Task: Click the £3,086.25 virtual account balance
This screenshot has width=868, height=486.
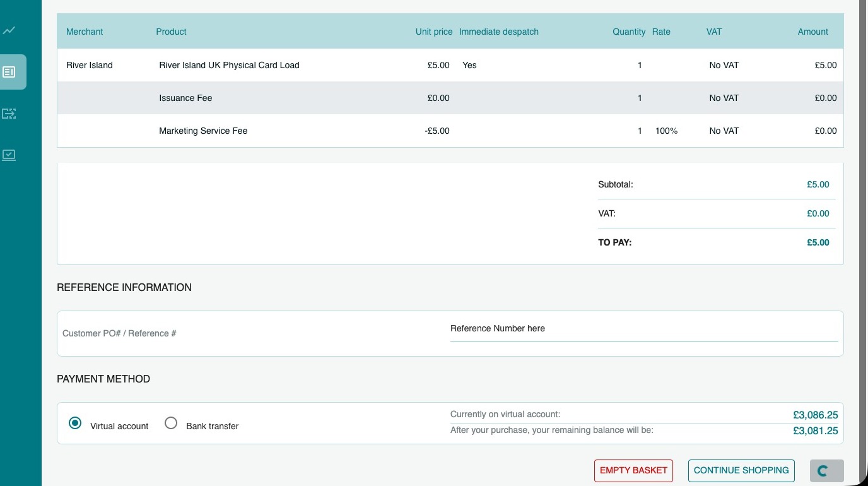Action: coord(816,415)
